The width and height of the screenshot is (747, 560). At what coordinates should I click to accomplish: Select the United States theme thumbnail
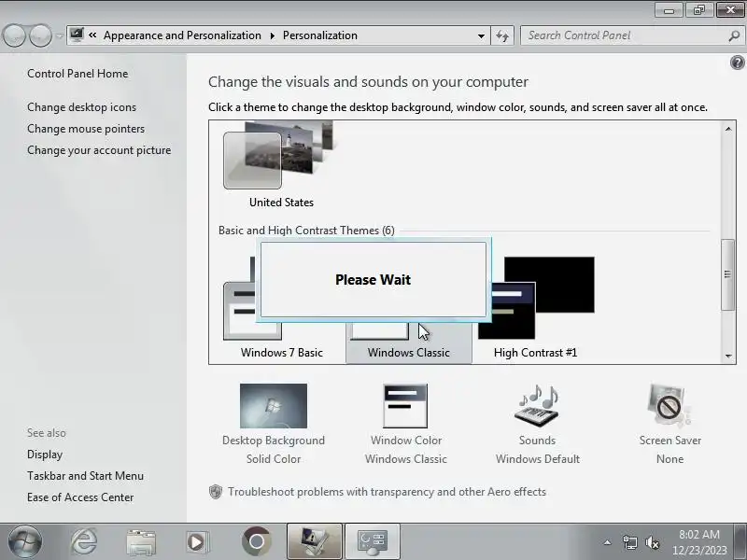click(281, 157)
